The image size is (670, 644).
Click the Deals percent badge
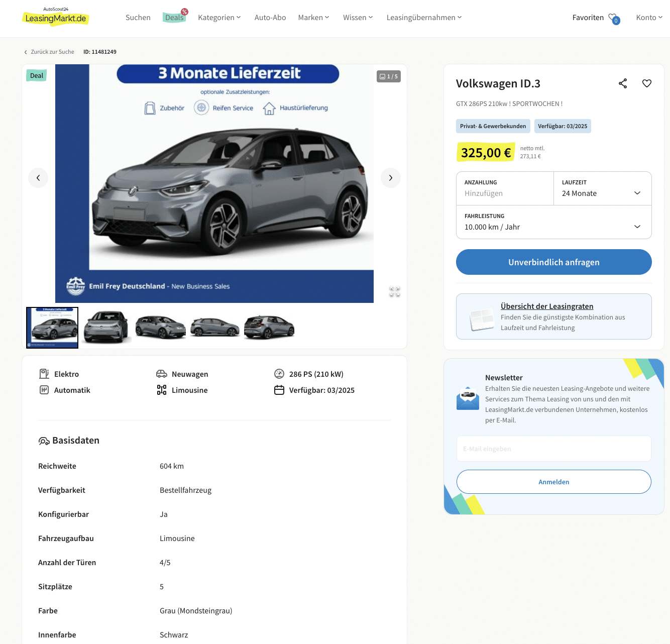(x=185, y=12)
